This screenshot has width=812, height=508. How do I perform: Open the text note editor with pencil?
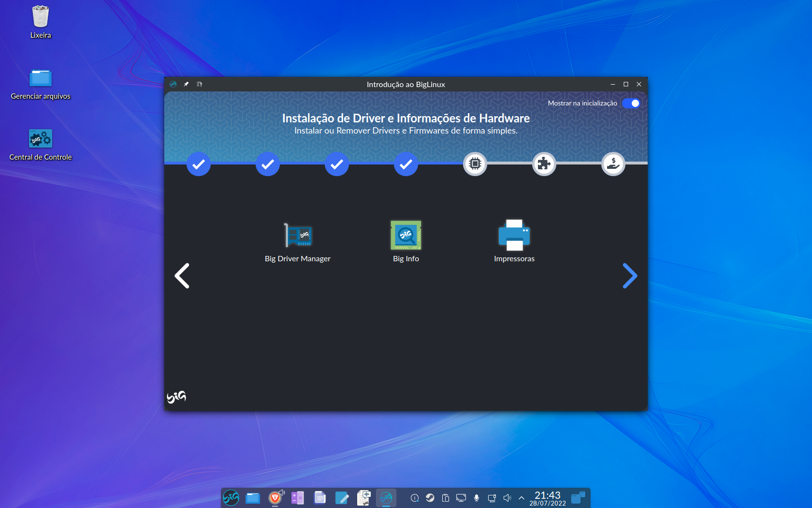point(342,498)
